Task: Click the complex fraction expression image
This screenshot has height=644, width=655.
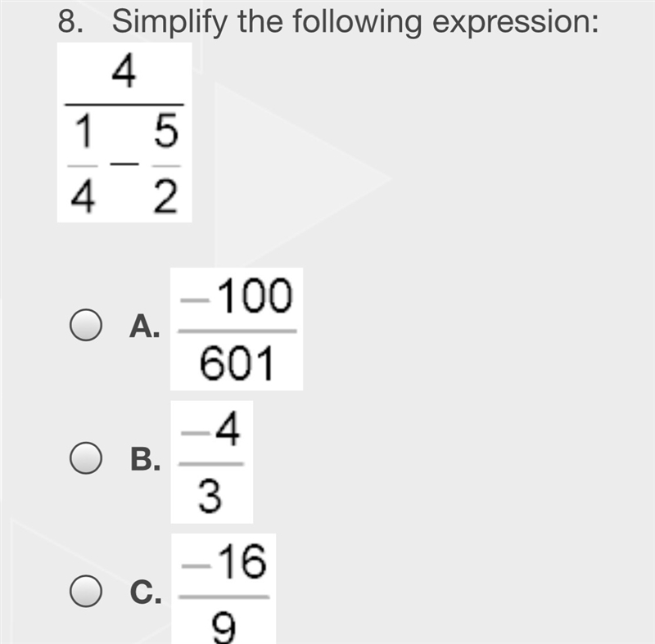Action: tap(124, 133)
